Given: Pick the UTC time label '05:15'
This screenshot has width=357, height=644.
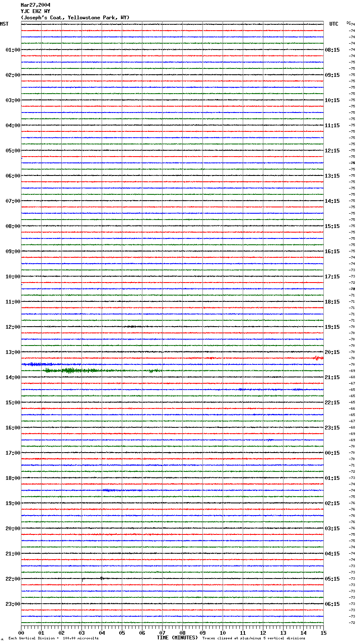Looking at the screenshot, I should [332, 579].
